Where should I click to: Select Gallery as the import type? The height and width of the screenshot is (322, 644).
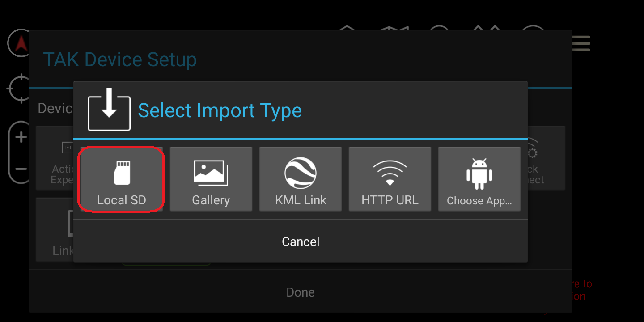click(x=211, y=179)
